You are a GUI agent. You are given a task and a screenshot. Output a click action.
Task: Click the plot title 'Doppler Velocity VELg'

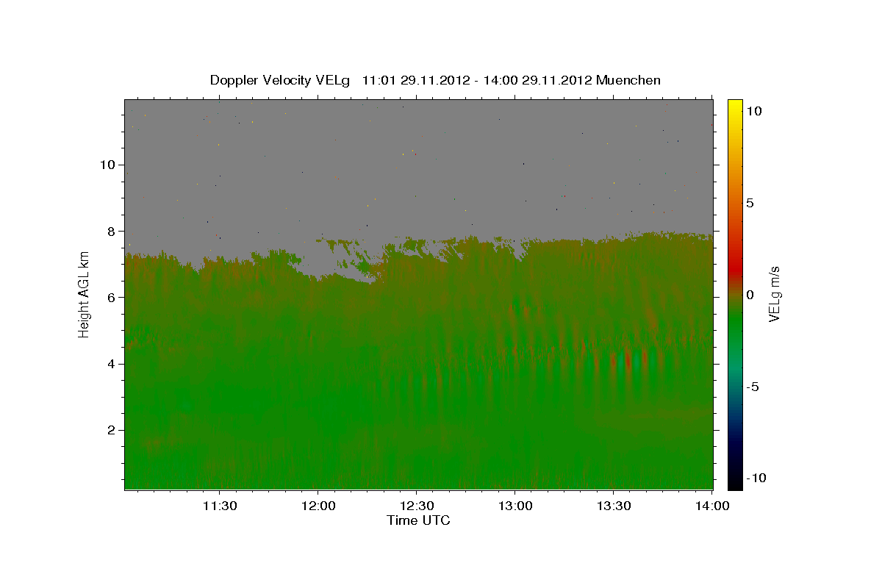coord(280,80)
